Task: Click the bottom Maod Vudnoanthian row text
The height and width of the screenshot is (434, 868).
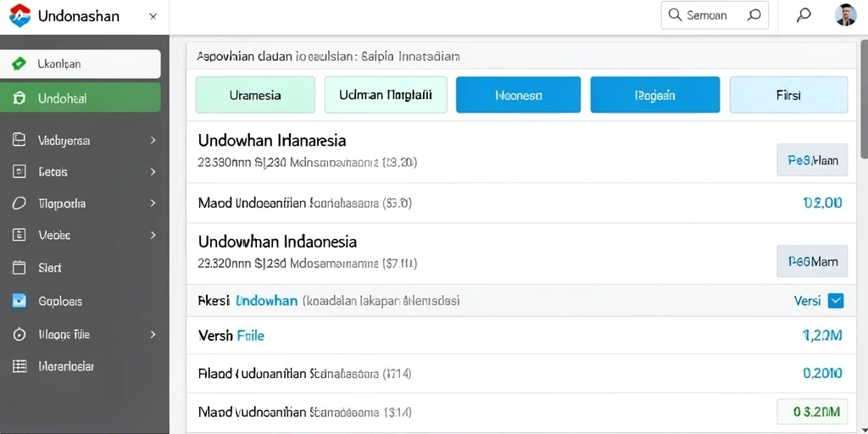Action: click(x=304, y=413)
